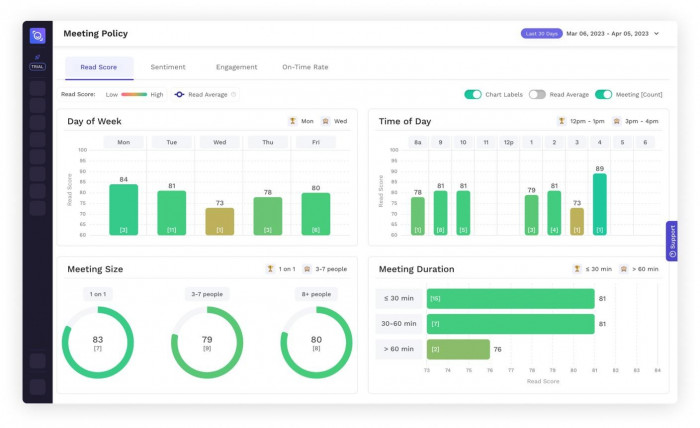Expand the date range dropdown arrow

point(657,33)
